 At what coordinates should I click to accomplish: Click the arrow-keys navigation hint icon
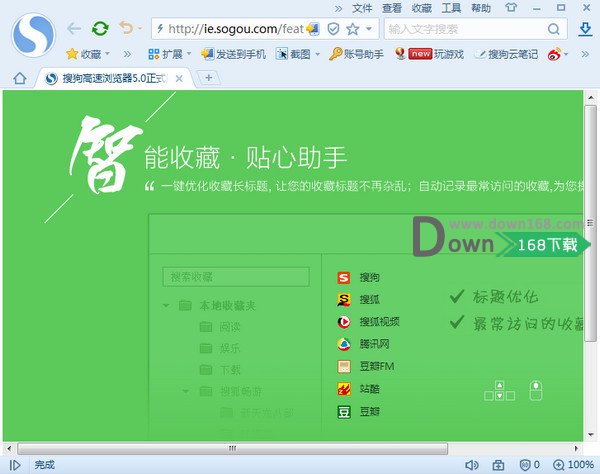[x=499, y=391]
